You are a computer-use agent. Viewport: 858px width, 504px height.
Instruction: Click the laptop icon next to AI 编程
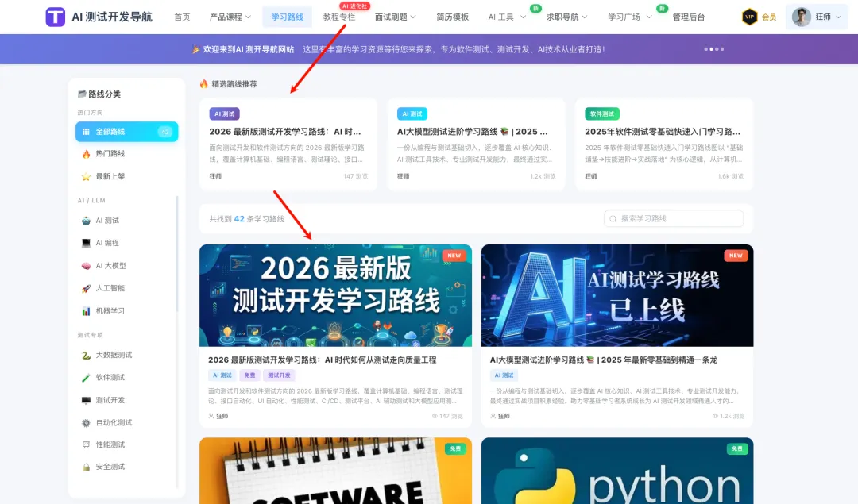click(x=86, y=243)
